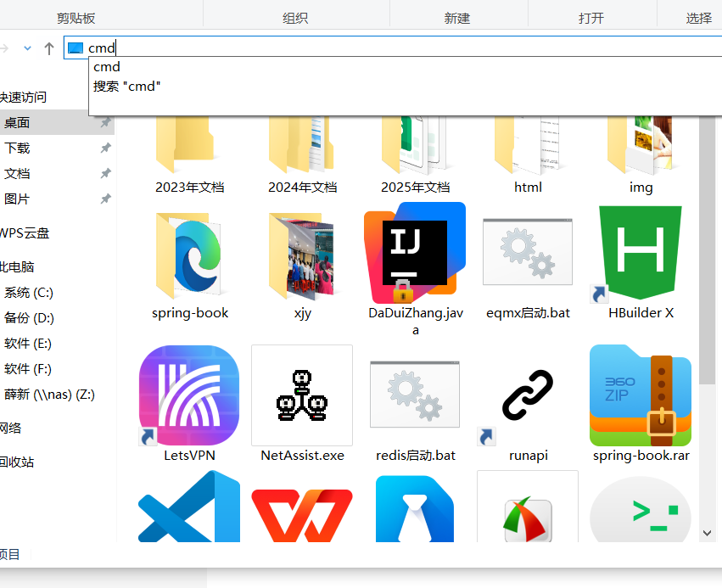
Task: Select the green terminal prompt icon
Action: (641, 510)
